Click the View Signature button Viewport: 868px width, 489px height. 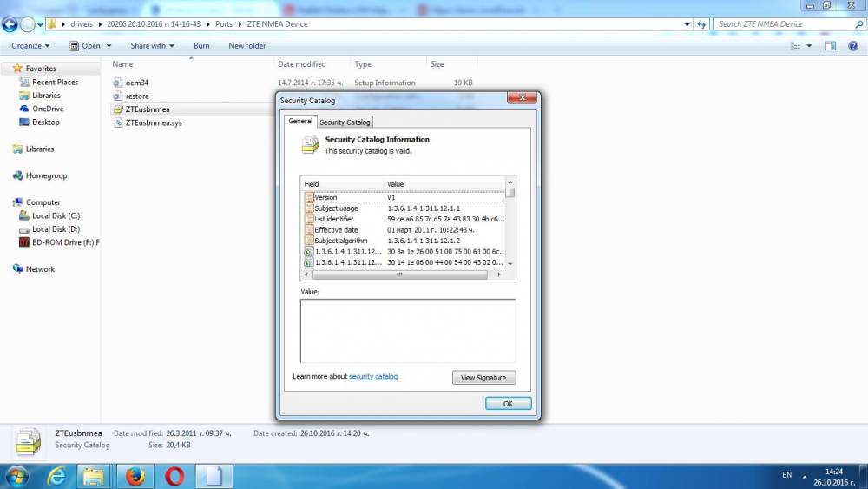point(483,378)
